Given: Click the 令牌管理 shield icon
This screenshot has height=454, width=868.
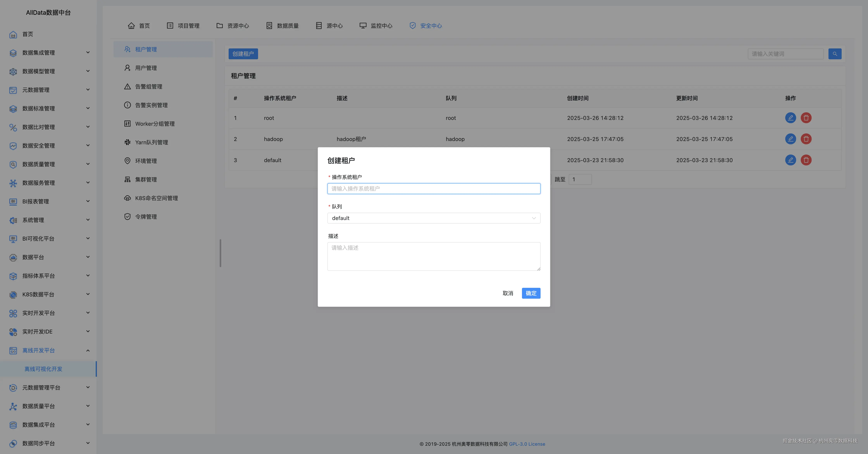Looking at the screenshot, I should coord(127,217).
